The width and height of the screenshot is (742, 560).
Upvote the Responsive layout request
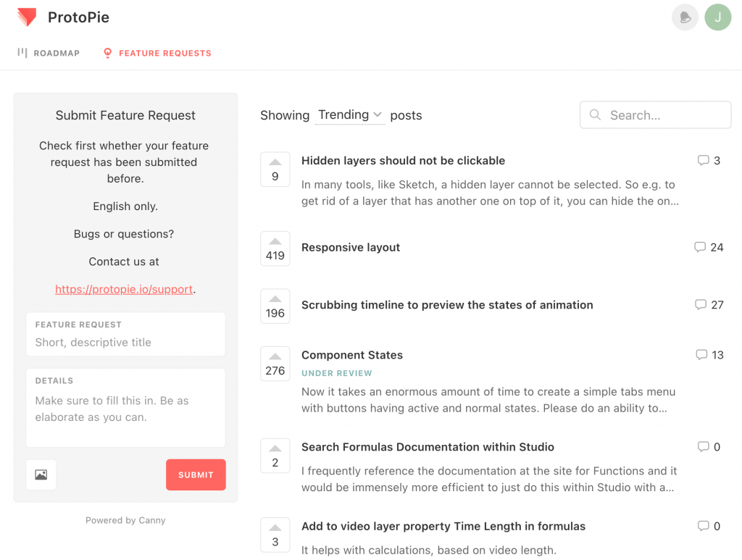(x=275, y=248)
